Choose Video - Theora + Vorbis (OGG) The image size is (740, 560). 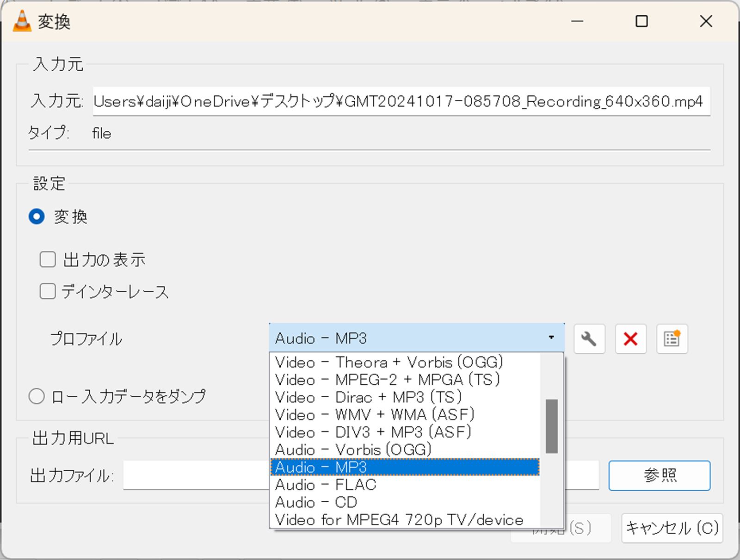[x=405, y=362]
